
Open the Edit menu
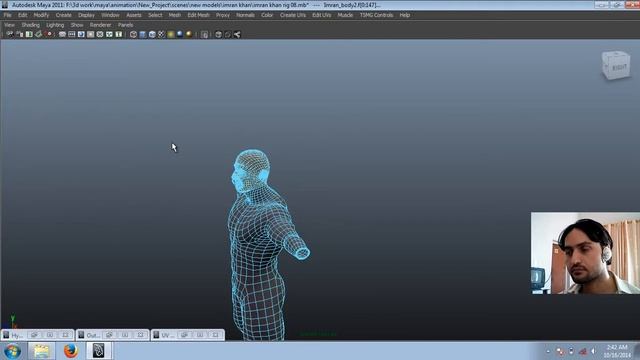point(22,15)
